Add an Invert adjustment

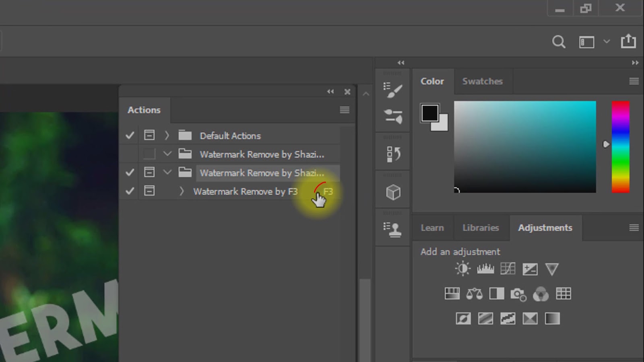tap(463, 319)
